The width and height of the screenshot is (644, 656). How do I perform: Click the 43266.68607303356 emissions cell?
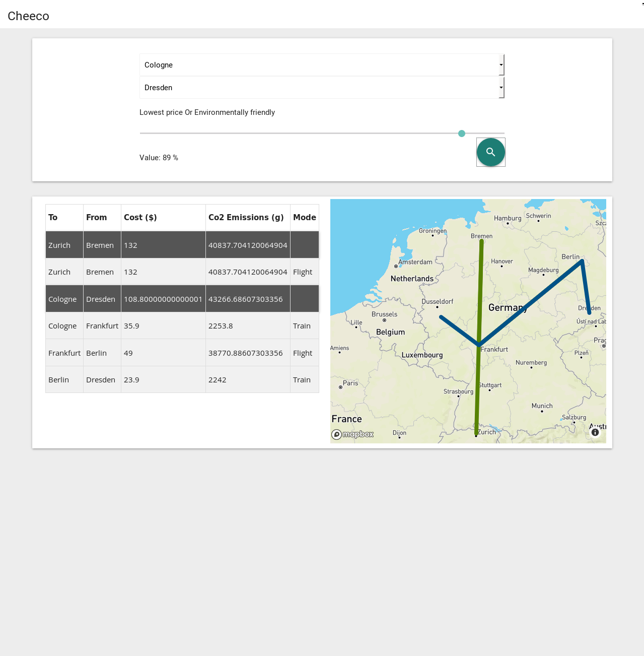point(248,299)
